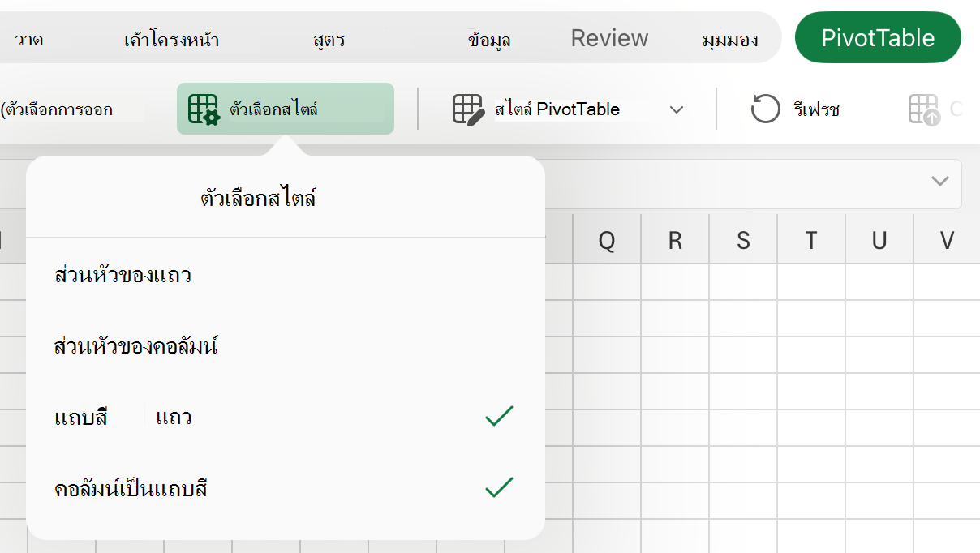Click the ตัวเลือกสไตล์ ribbon button label

(x=273, y=109)
